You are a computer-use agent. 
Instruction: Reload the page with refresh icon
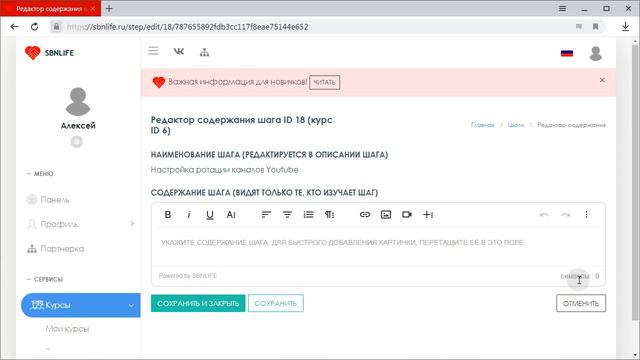click(35, 27)
